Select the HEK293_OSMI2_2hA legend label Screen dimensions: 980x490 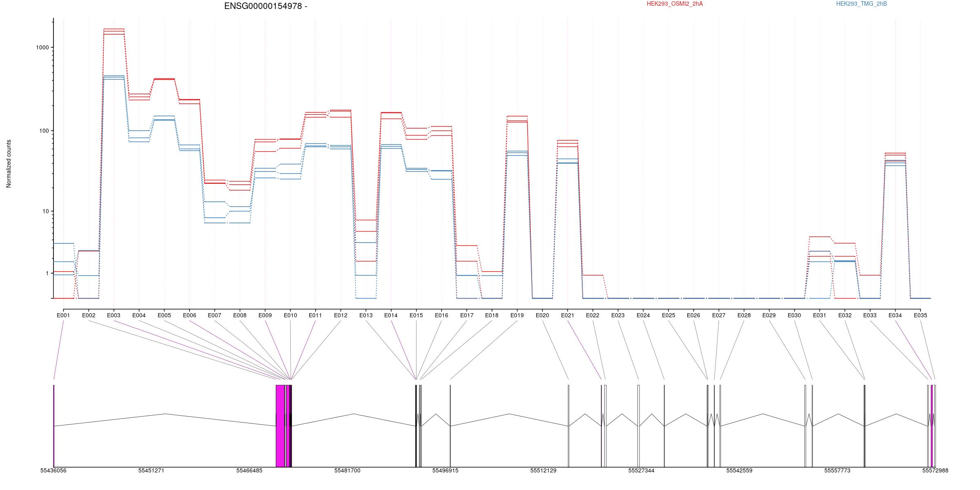675,4
